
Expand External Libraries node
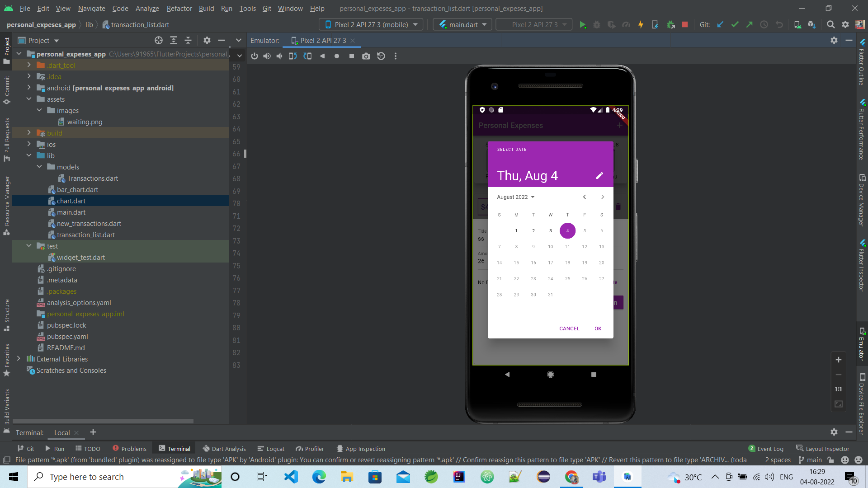pyautogui.click(x=19, y=359)
